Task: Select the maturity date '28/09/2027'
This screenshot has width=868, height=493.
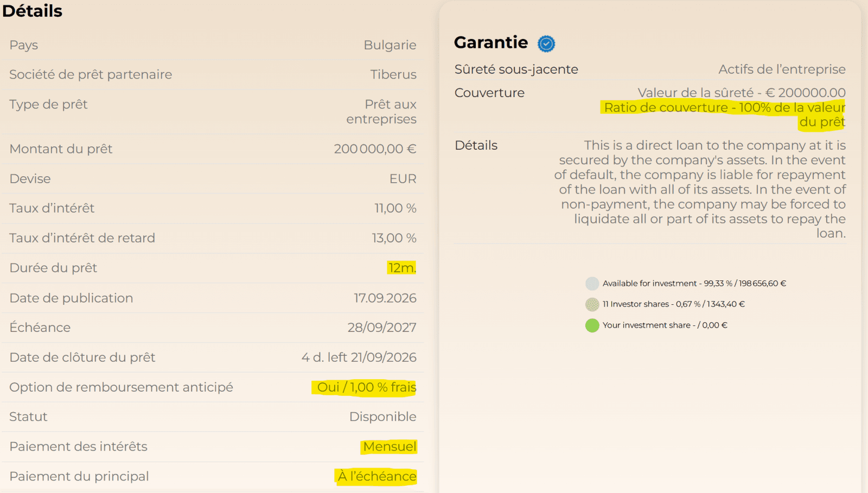Action: click(x=382, y=328)
